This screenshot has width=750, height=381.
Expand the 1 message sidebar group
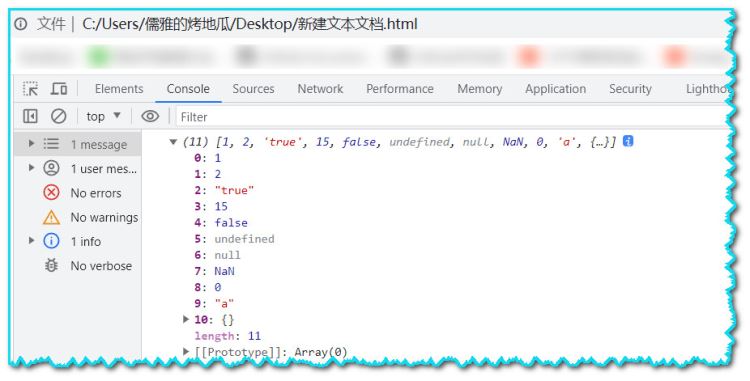tap(31, 143)
